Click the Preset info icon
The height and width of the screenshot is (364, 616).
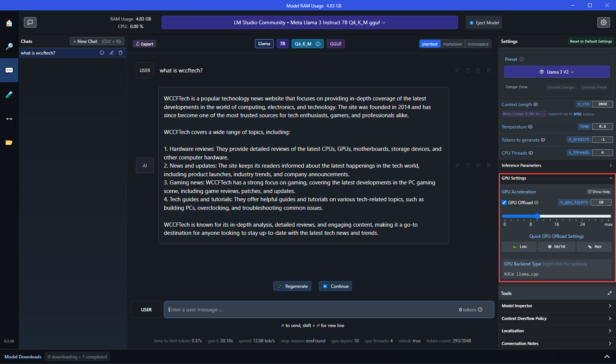click(522, 59)
